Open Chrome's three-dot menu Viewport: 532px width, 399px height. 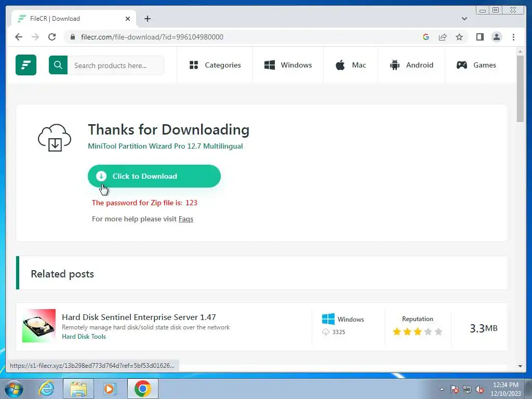point(513,37)
